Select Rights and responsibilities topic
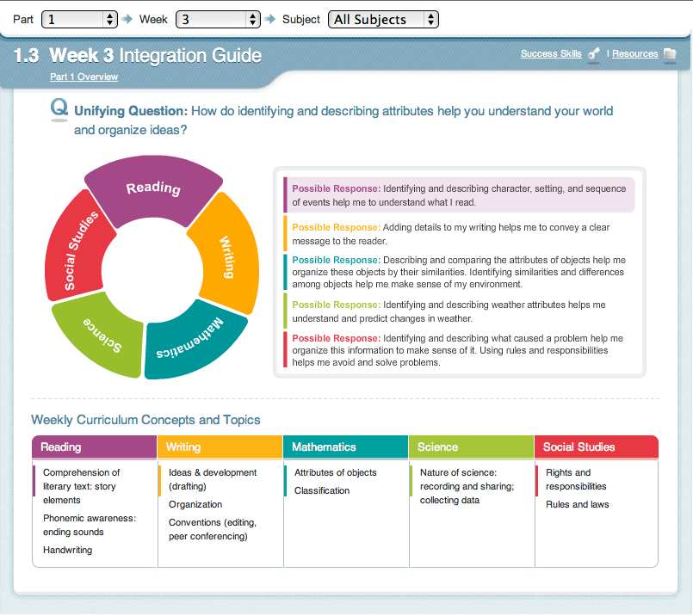This screenshot has width=693, height=616. pos(576,479)
